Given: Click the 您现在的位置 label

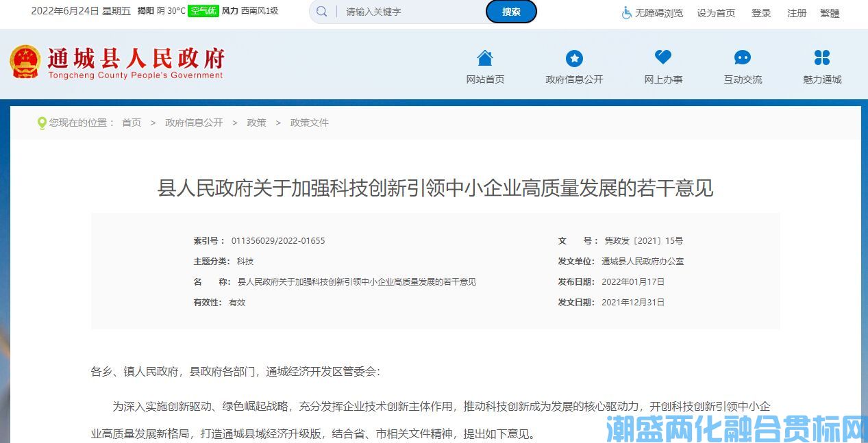Looking at the screenshot, I should pyautogui.click(x=82, y=123).
